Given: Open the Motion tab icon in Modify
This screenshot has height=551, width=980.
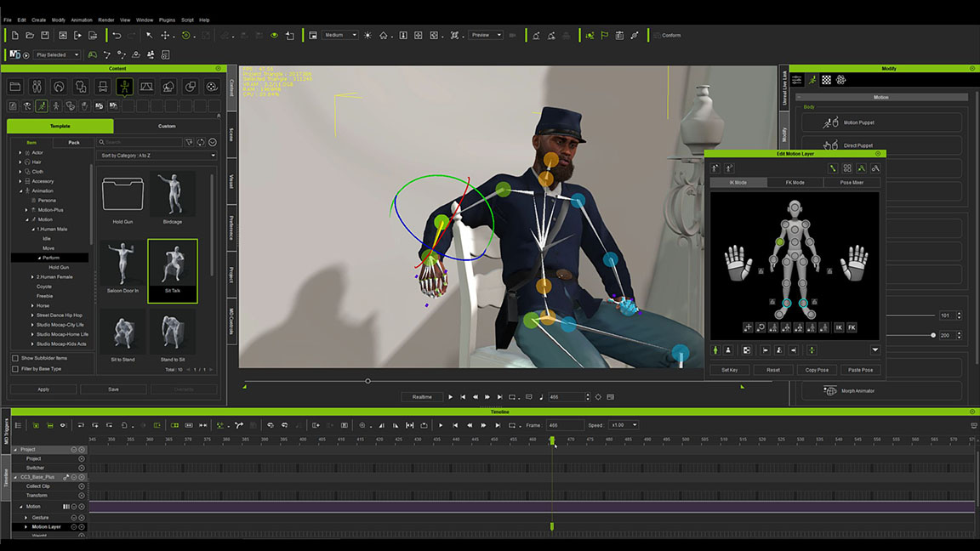Looking at the screenshot, I should click(812, 80).
